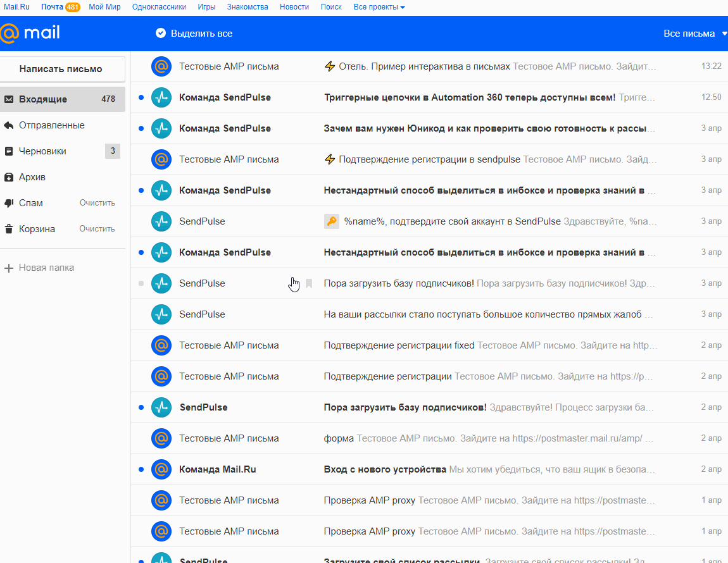Open email На ваши рассылки стало поступать
The height and width of the screenshot is (563, 728).
429,314
